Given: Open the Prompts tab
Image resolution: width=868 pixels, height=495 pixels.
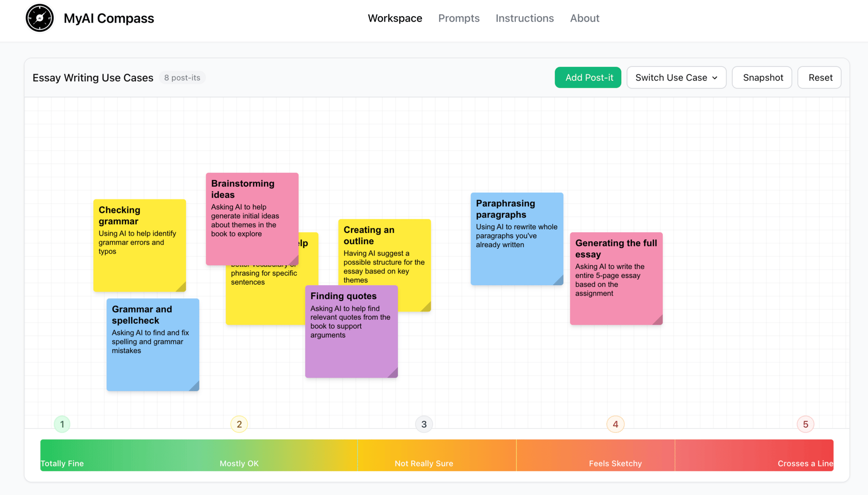Looking at the screenshot, I should coord(458,18).
